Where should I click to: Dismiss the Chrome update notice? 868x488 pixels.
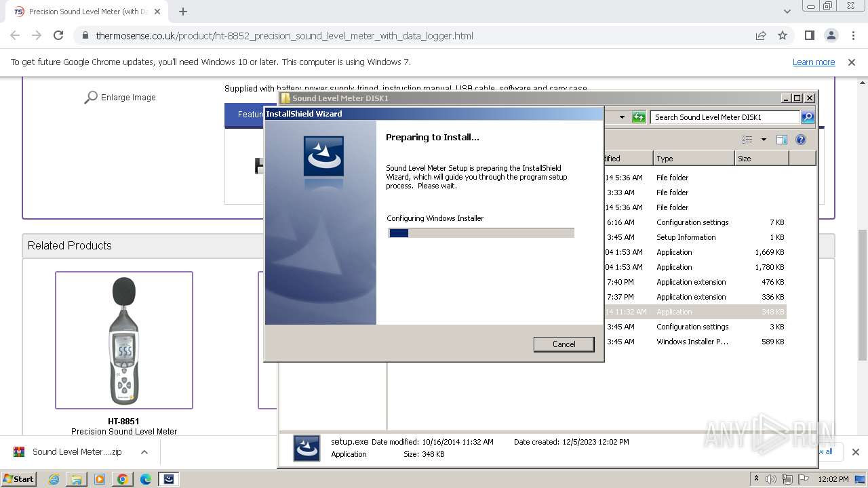(x=852, y=62)
